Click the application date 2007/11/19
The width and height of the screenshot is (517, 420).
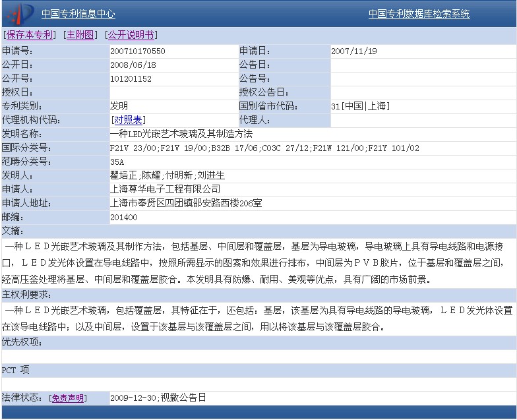pos(353,51)
